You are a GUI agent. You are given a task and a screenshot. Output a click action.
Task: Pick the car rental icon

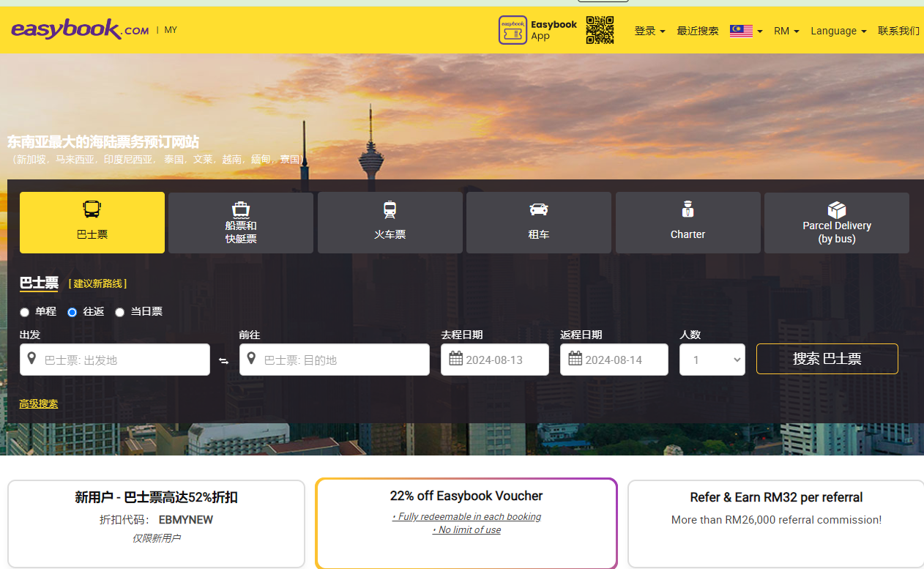point(539,210)
